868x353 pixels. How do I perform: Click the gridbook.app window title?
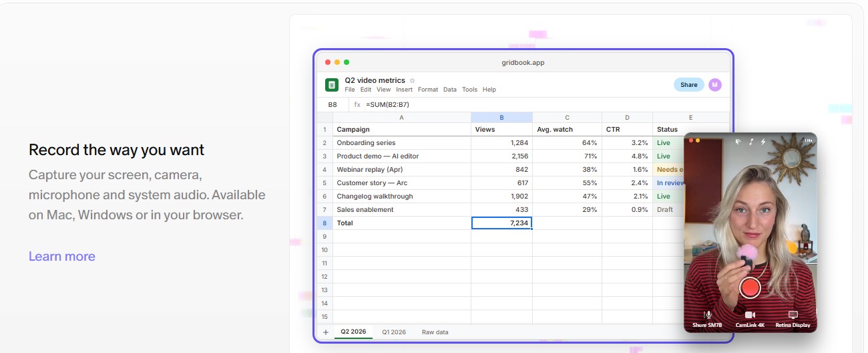point(523,62)
